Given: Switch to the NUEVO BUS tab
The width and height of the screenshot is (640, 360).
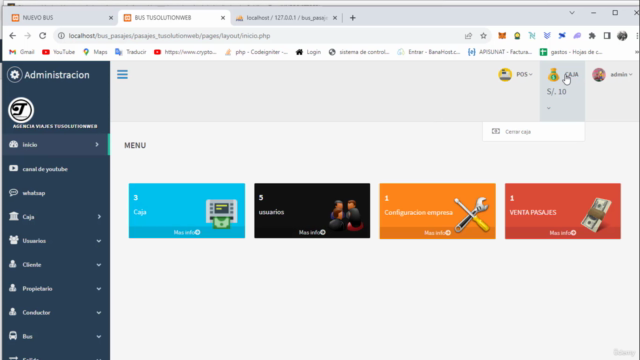Looking at the screenshot, I should pos(61,18).
